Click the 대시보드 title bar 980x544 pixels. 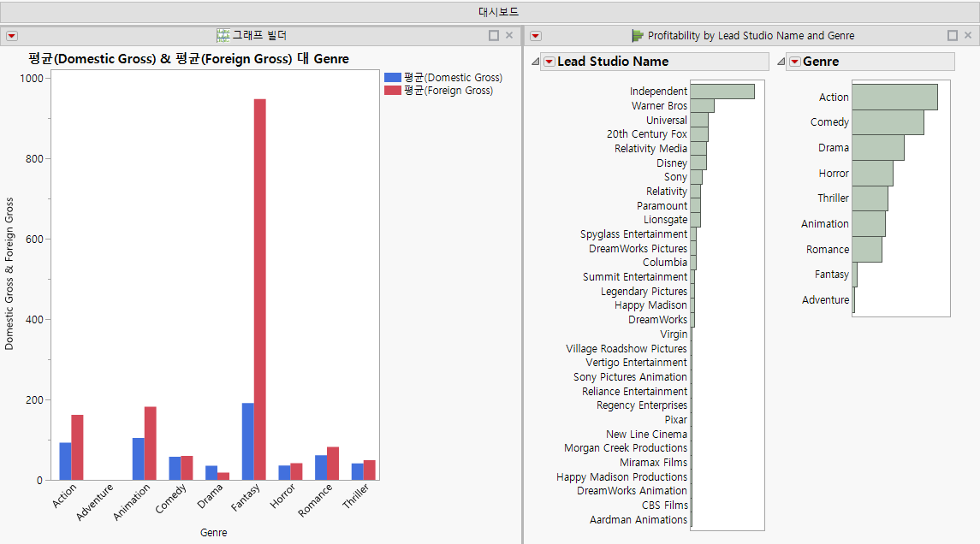point(490,11)
